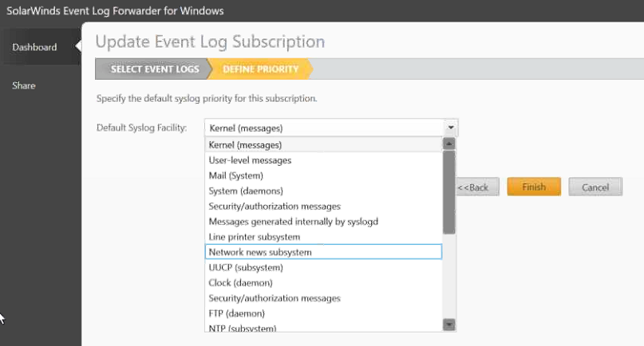Click the Finish button
The image size is (644, 346).
coord(534,187)
